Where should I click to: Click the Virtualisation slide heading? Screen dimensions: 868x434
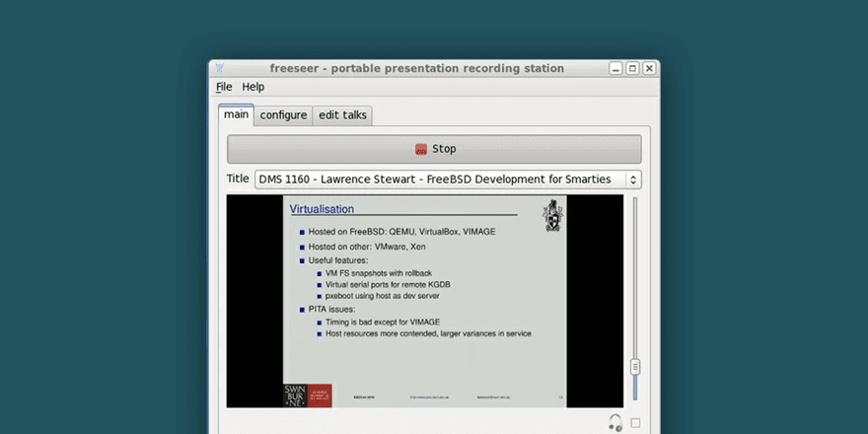322,209
